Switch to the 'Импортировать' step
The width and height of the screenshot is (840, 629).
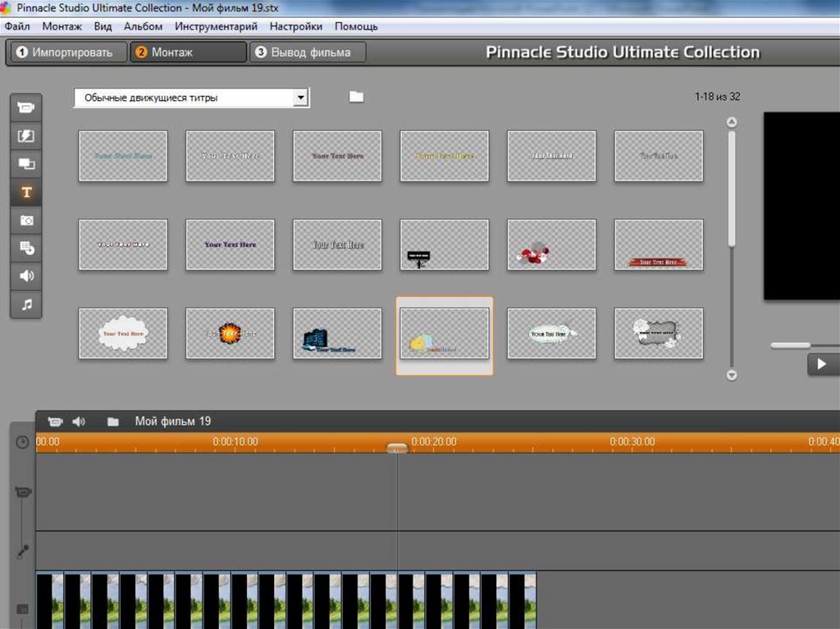click(x=70, y=52)
